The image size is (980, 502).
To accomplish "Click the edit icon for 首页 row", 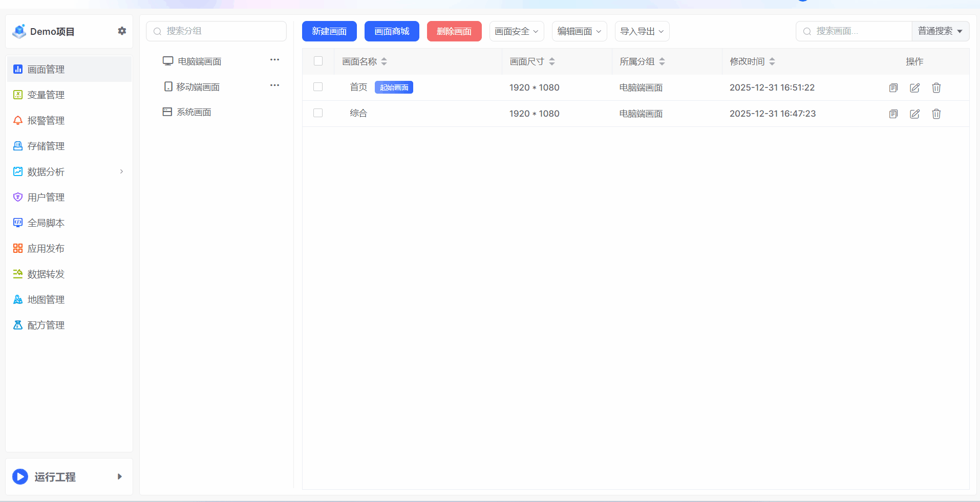I will (914, 88).
